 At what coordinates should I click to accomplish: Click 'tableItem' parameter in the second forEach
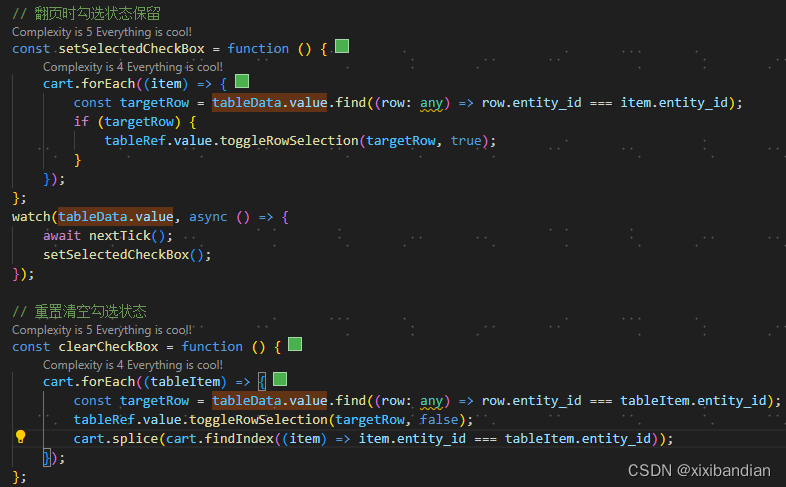pos(185,382)
